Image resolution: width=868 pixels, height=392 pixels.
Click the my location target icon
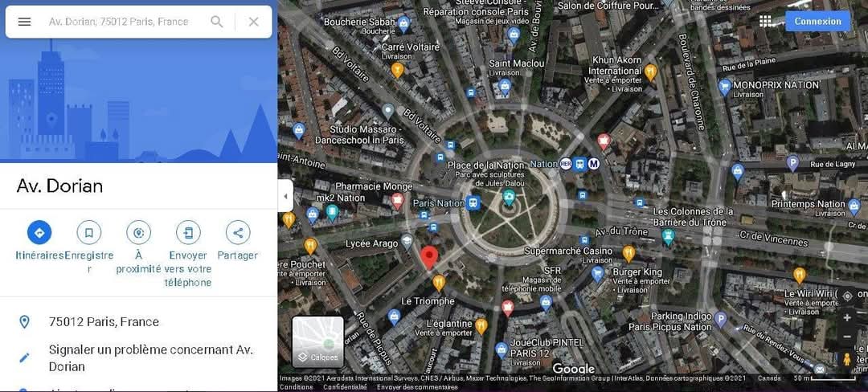[847, 296]
